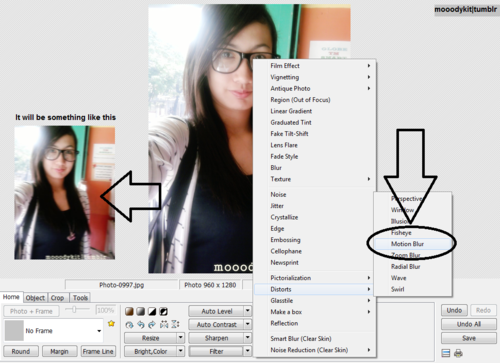This screenshot has height=363, width=500.
Task: Rotate photo 90 degrees clockwise
Action: [x=152, y=324]
